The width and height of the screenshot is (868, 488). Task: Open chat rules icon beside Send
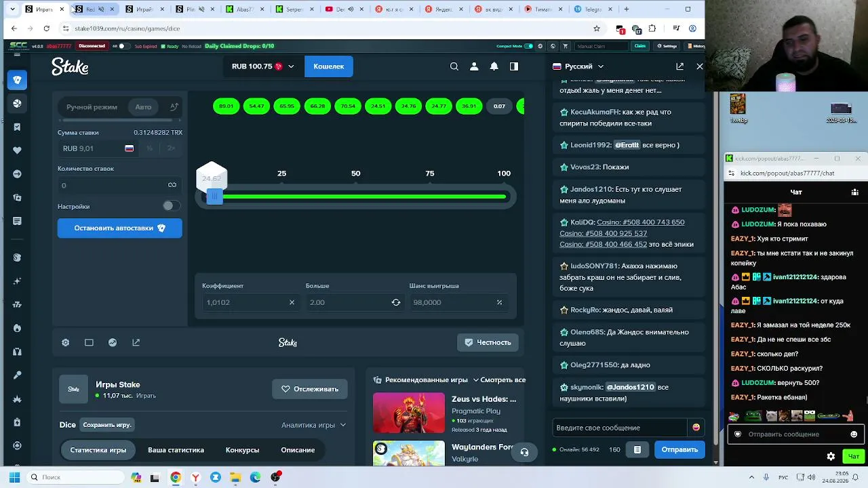[637, 449]
